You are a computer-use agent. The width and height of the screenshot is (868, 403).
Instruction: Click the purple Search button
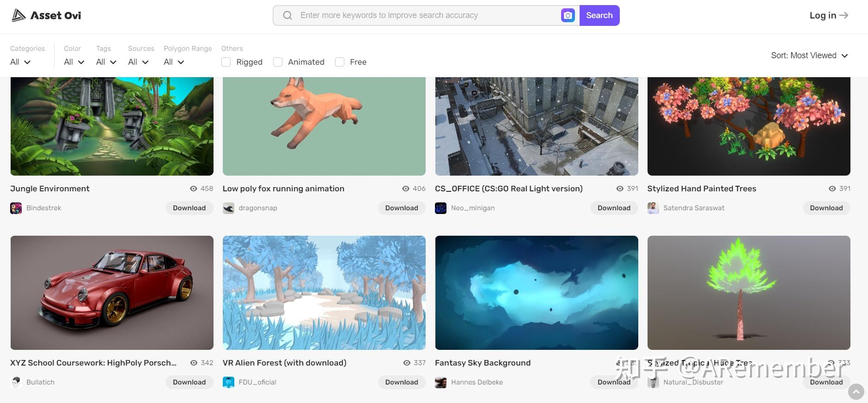599,15
